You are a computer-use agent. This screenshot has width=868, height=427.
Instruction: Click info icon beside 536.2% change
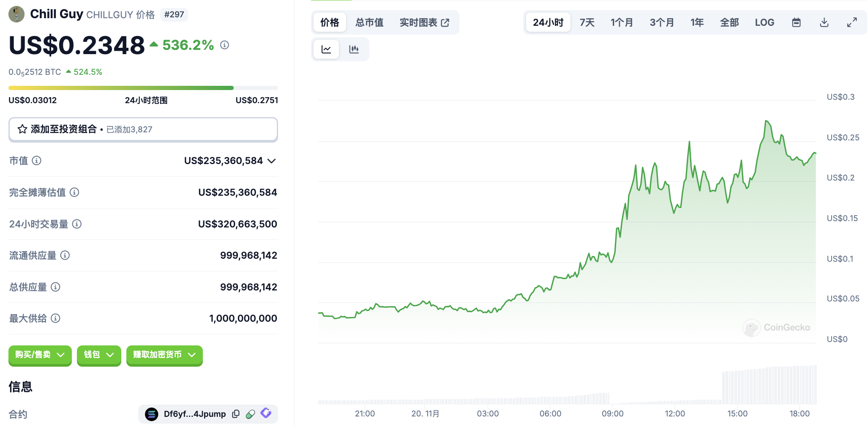click(x=225, y=45)
